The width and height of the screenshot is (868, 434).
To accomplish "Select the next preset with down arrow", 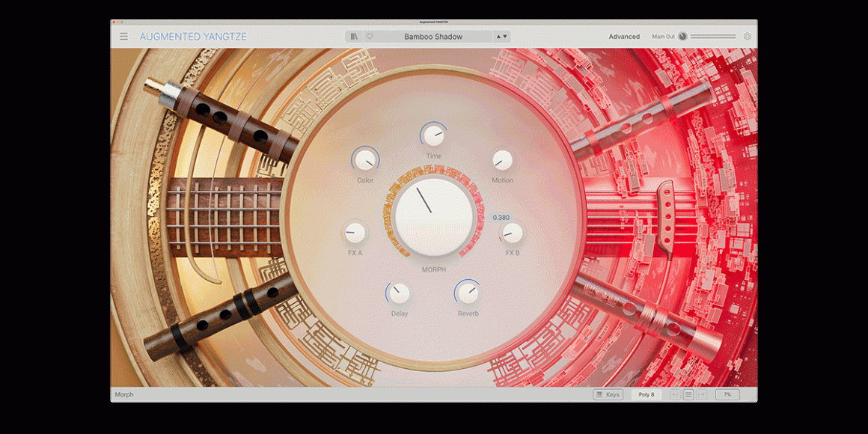I will [505, 37].
